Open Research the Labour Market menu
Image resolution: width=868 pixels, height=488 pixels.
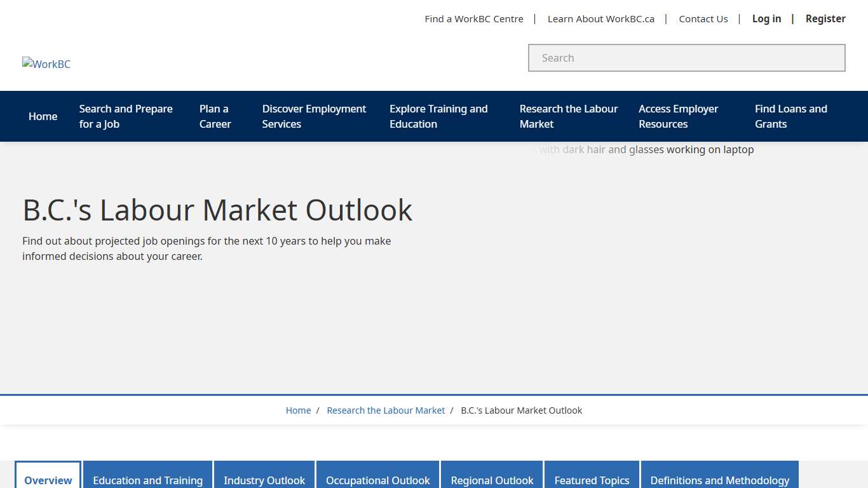point(568,116)
